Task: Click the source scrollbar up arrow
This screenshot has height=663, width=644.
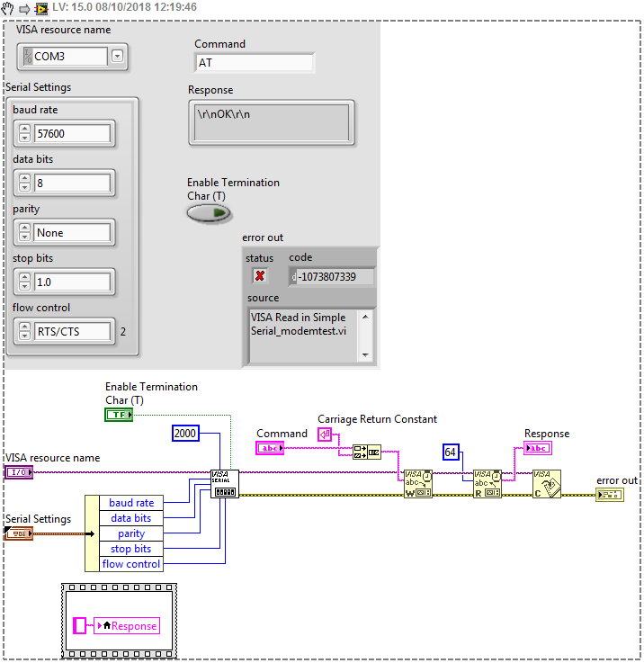Action: 366,317
